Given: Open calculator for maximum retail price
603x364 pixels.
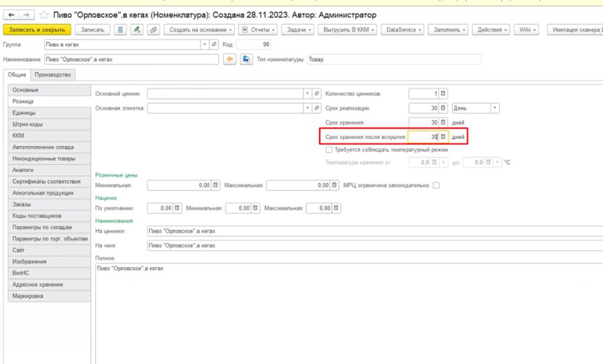Looking at the screenshot, I should pyautogui.click(x=334, y=185).
